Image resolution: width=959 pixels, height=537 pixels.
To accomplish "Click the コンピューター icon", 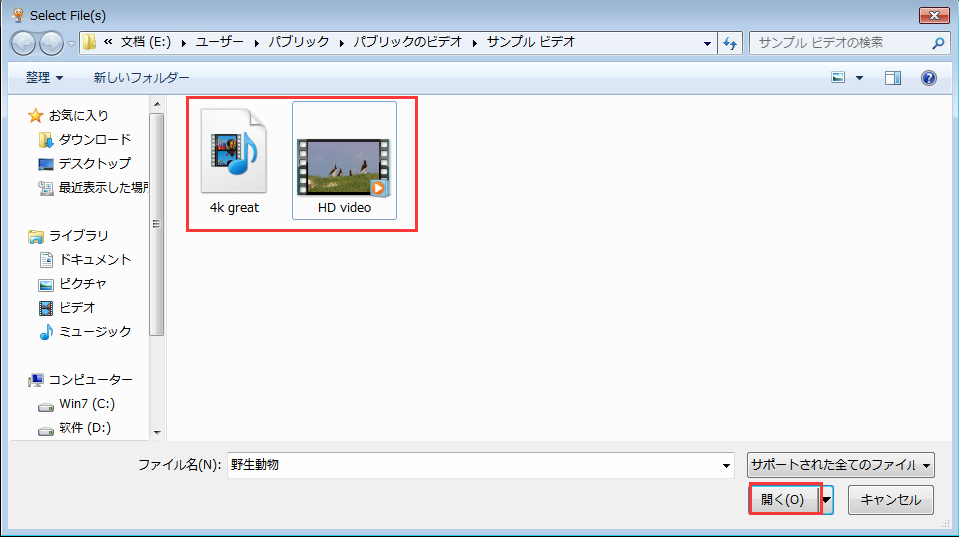I will click(35, 380).
